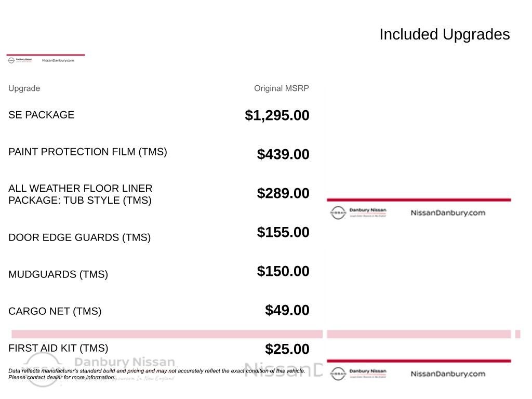Click the $1,295.00 price

pos(277,115)
